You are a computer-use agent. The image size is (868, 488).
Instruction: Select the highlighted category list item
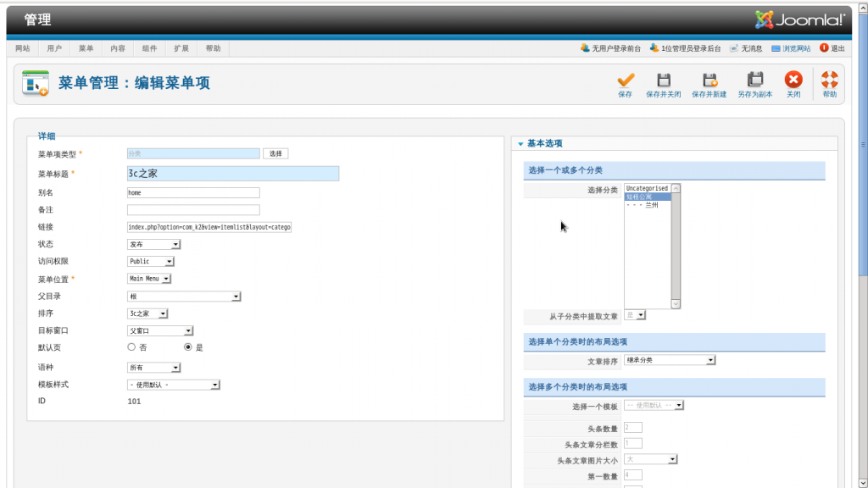point(647,197)
